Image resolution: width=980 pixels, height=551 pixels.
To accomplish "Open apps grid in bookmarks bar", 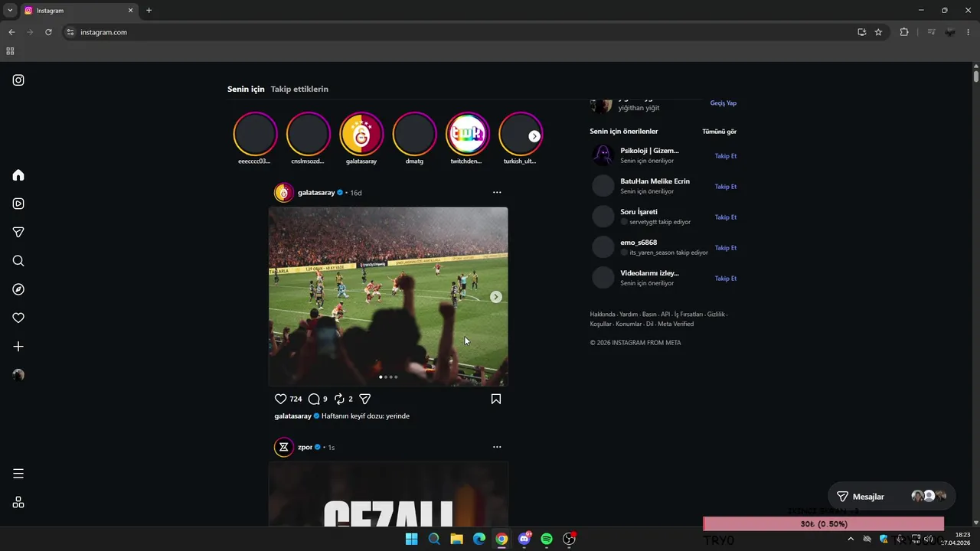I will coord(10,51).
